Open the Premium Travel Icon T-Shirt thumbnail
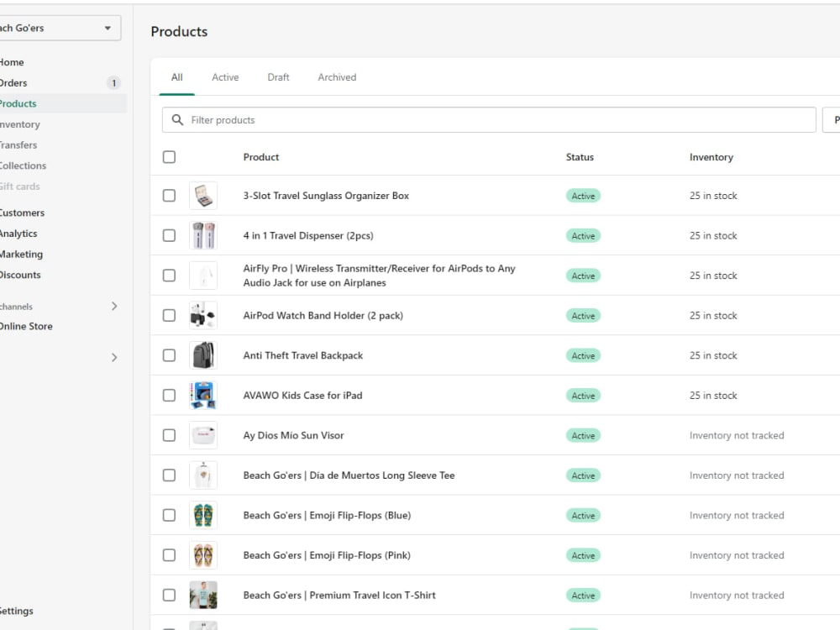The image size is (840, 630). coord(203,596)
